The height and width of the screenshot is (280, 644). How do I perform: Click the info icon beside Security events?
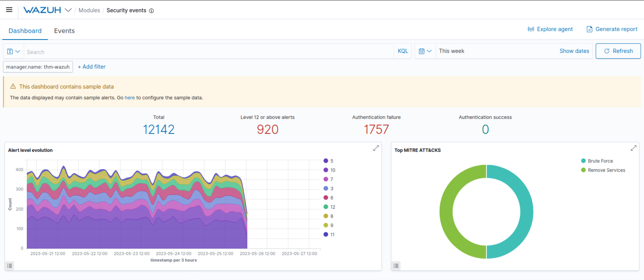click(151, 10)
